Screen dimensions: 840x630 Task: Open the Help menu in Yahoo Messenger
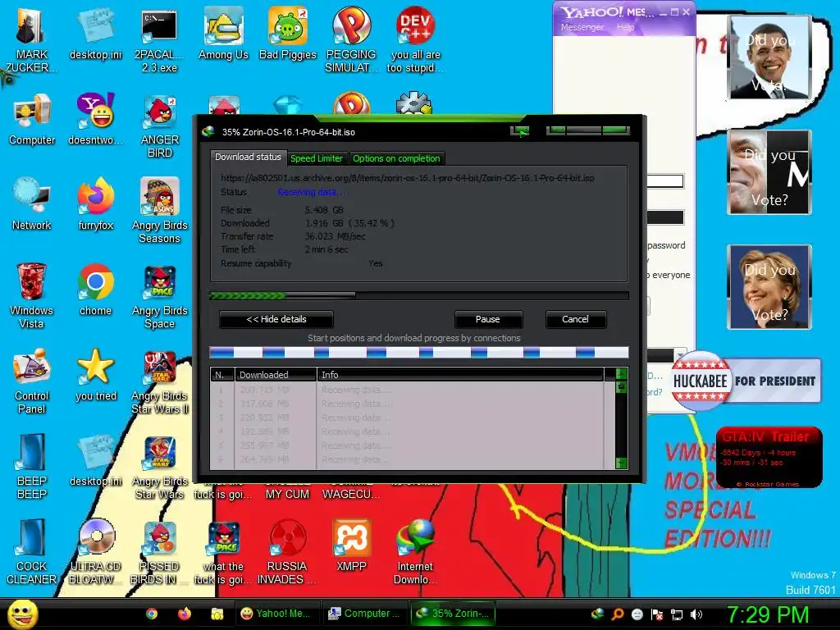(x=625, y=27)
